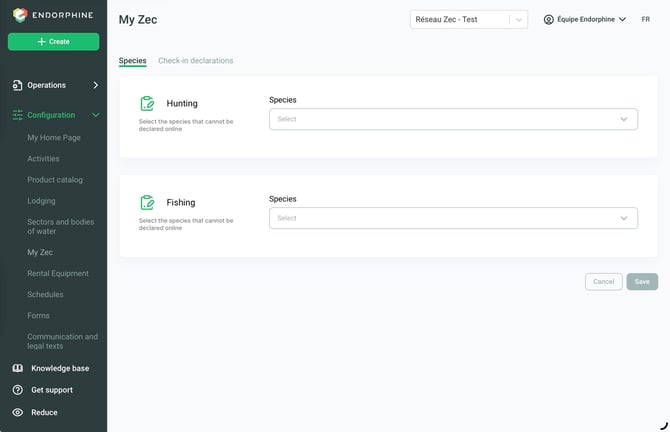Click the Operations menu label
Image resolution: width=670 pixels, height=432 pixels.
point(47,85)
